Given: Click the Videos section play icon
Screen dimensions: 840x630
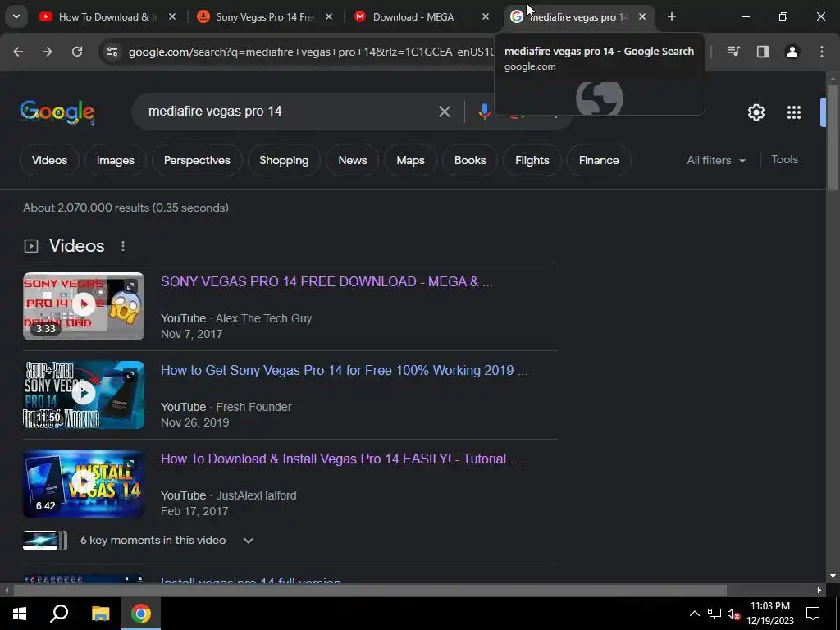Looking at the screenshot, I should point(31,246).
